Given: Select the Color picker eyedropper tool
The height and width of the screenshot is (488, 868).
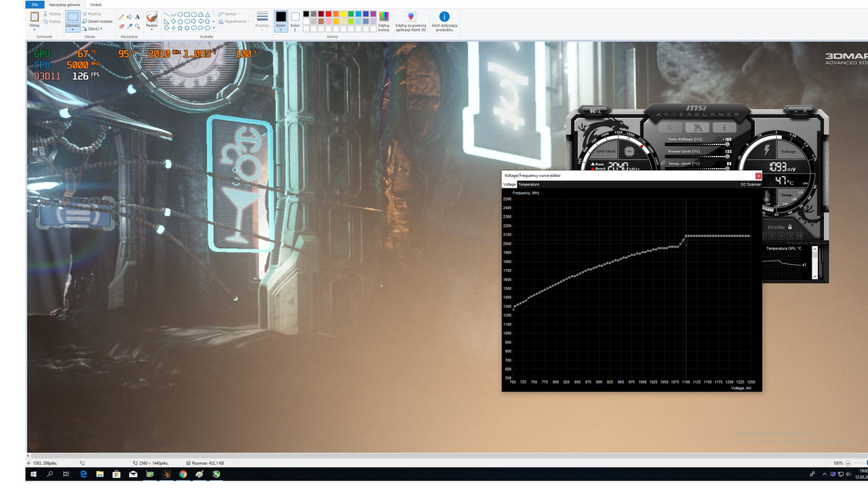Looking at the screenshot, I should pyautogui.click(x=130, y=26).
